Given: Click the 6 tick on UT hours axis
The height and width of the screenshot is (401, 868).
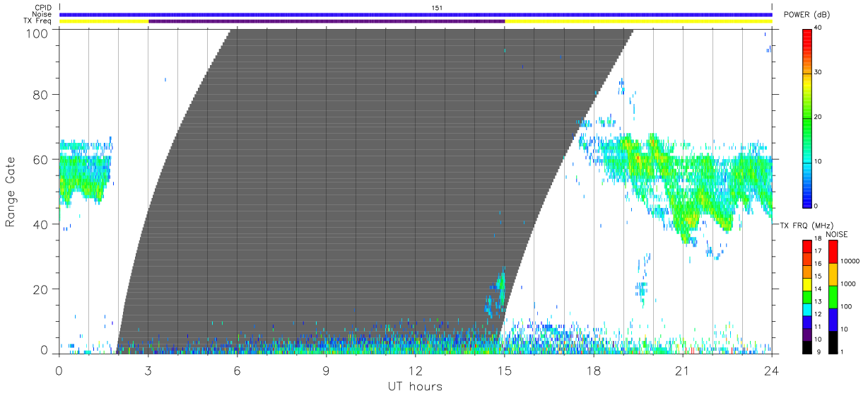Looking at the screenshot, I should coord(237,370).
